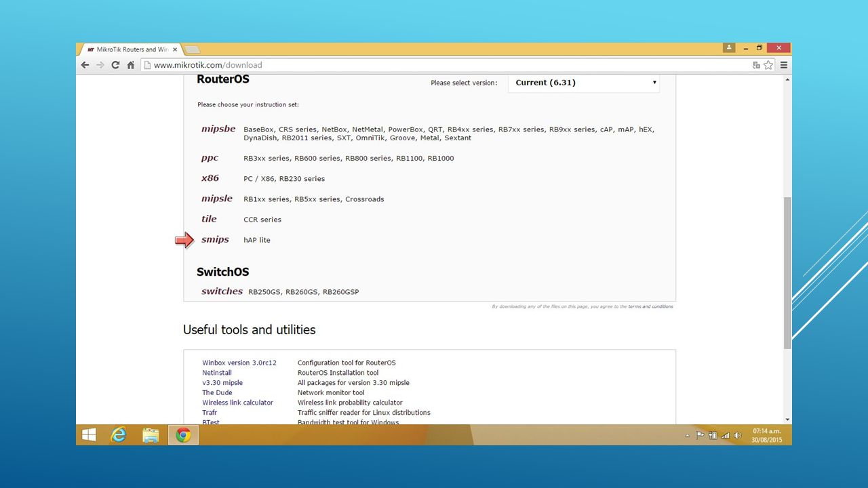The height and width of the screenshot is (488, 868).
Task: Click the network signal tray icon
Action: tap(725, 436)
